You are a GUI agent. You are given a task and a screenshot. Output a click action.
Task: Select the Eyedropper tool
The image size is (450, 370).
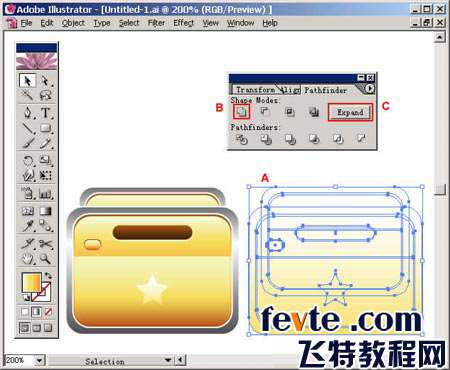pyautogui.click(x=28, y=226)
